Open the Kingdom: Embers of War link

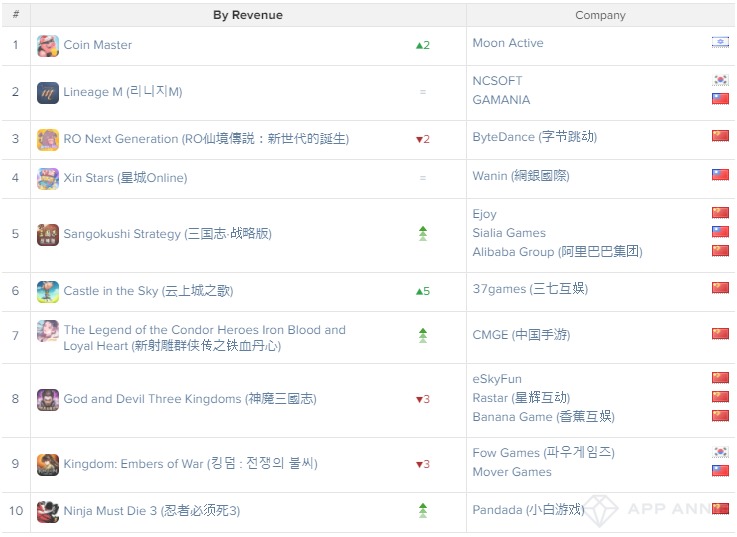tap(191, 464)
